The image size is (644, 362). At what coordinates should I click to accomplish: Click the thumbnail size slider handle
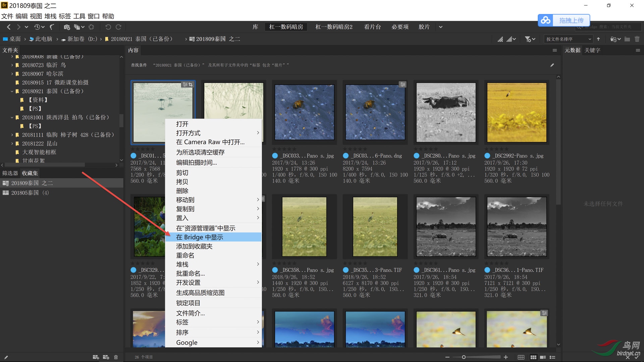[x=464, y=357]
